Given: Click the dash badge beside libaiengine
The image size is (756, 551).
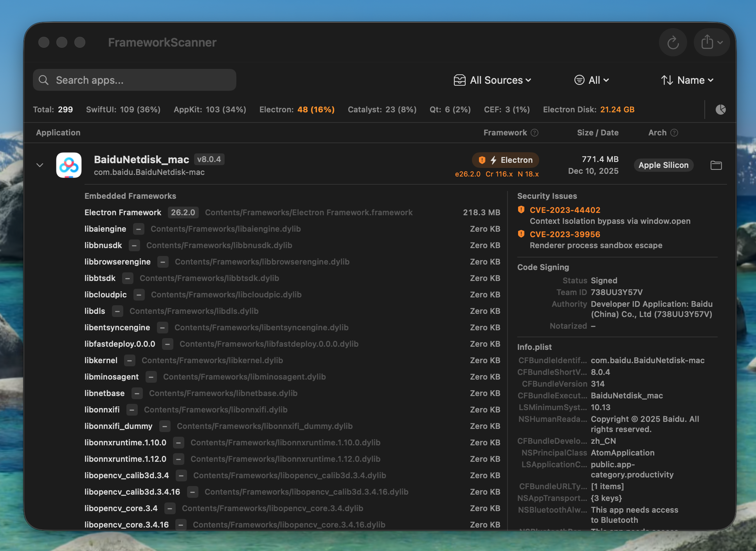Looking at the screenshot, I should point(139,229).
